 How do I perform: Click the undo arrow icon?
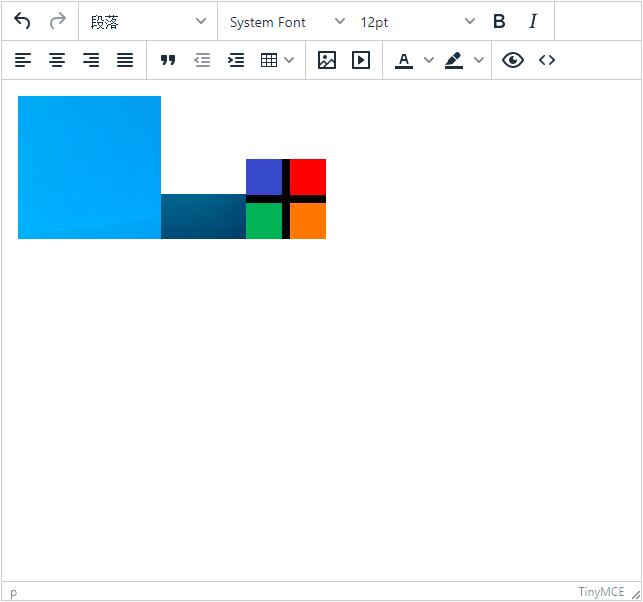coord(22,21)
